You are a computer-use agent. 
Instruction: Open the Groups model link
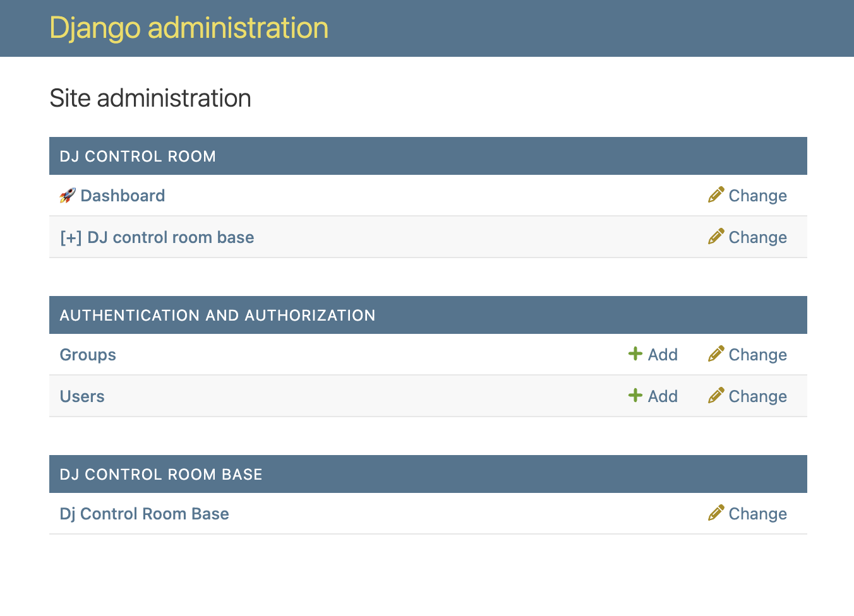[x=88, y=355]
